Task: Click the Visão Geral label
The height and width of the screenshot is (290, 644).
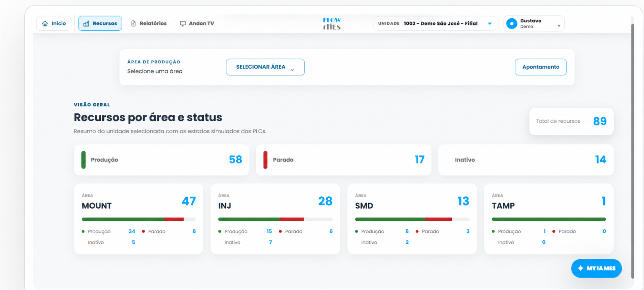Action: tap(92, 105)
